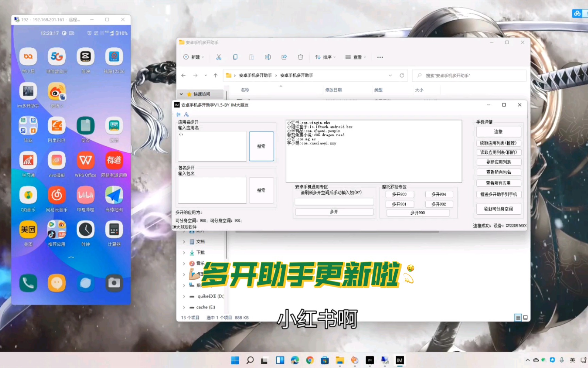Click the cut scissors icon in Explorer toolbar

[219, 57]
